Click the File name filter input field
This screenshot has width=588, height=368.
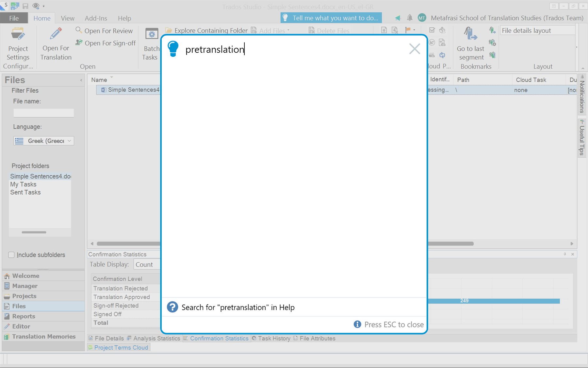click(x=43, y=113)
